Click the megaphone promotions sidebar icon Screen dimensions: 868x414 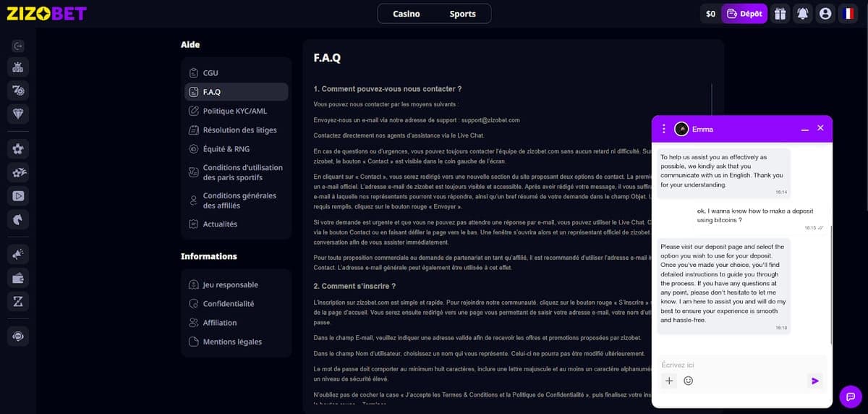tap(18, 253)
